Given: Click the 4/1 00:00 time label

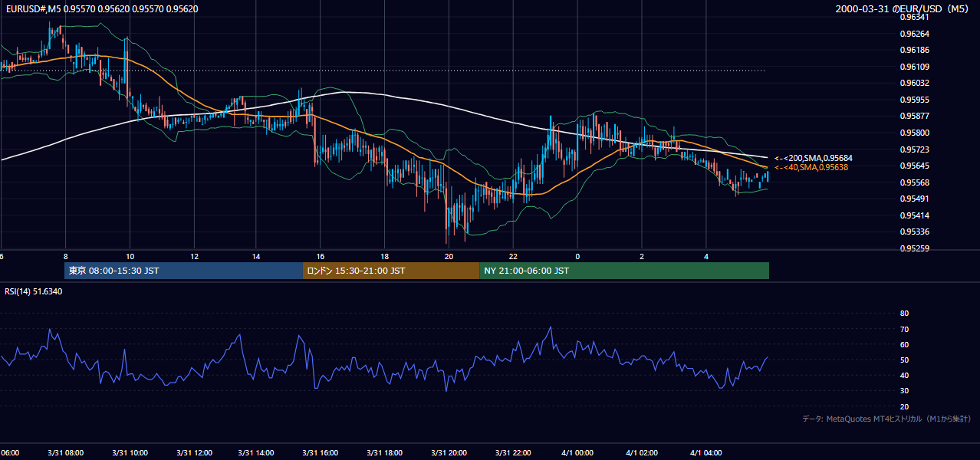Looking at the screenshot, I should 577,453.
